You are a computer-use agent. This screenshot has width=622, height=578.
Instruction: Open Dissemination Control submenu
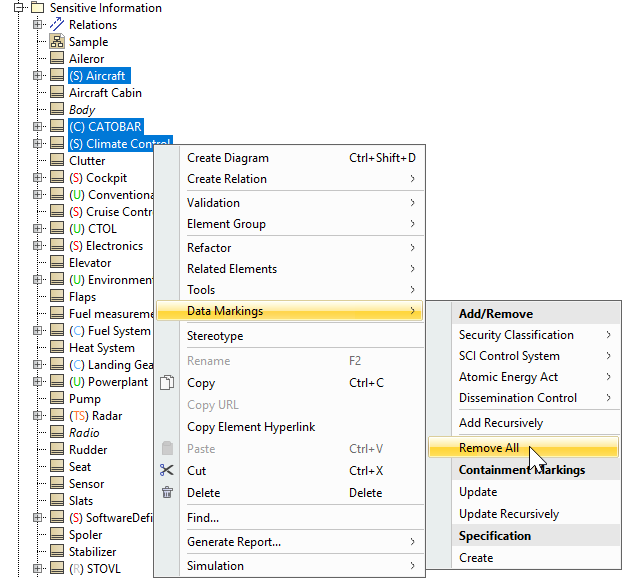[524, 398]
